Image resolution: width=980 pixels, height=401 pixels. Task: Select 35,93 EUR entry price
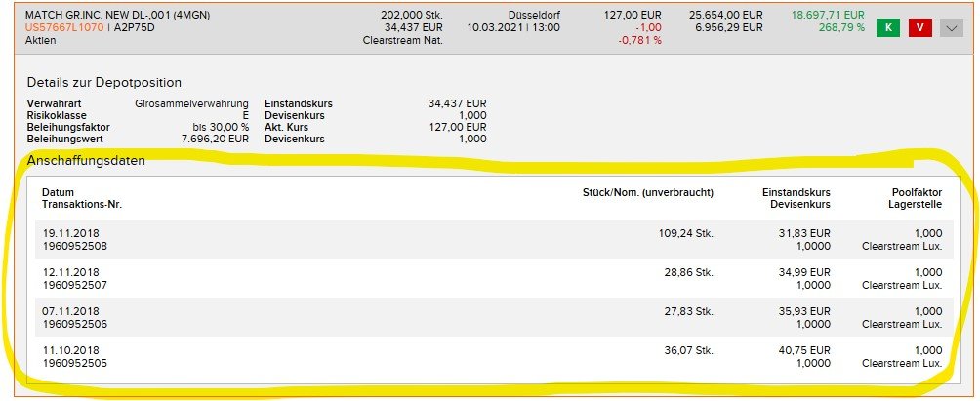(x=803, y=311)
